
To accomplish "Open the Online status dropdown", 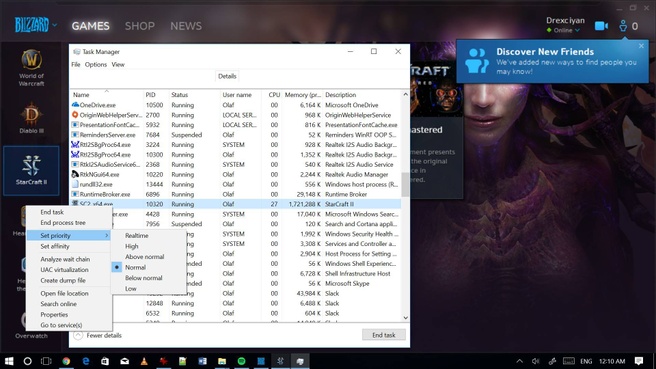I will (564, 30).
